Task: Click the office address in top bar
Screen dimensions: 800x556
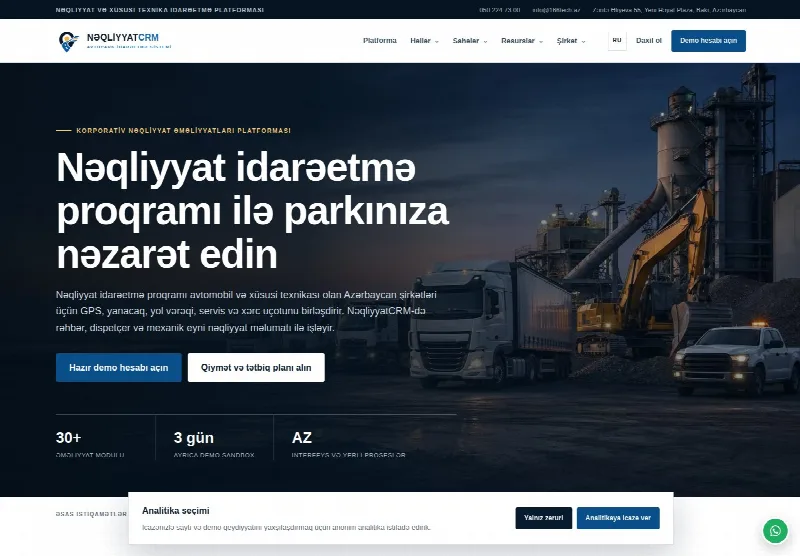Action: point(669,10)
